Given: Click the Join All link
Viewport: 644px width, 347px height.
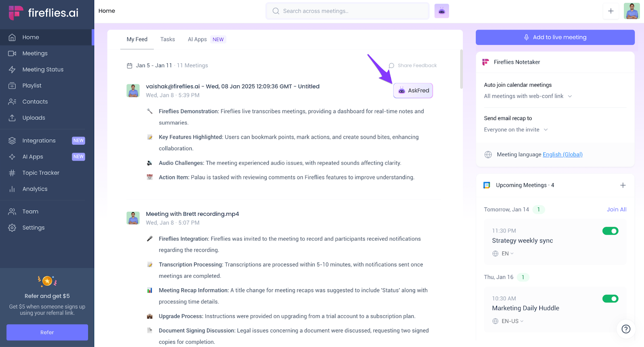Looking at the screenshot, I should tap(617, 210).
